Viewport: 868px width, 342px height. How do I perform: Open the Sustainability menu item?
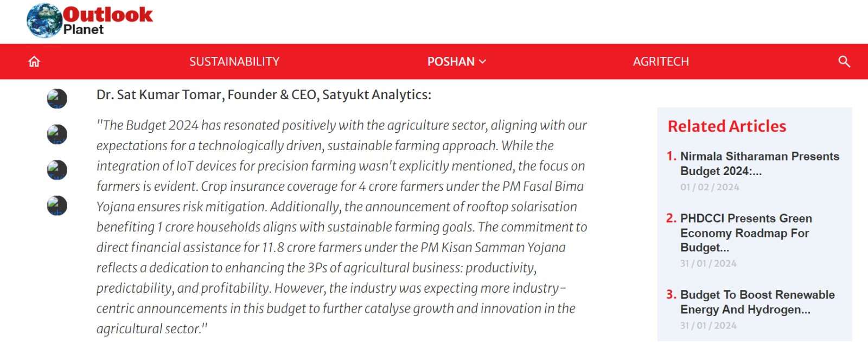[x=234, y=62]
